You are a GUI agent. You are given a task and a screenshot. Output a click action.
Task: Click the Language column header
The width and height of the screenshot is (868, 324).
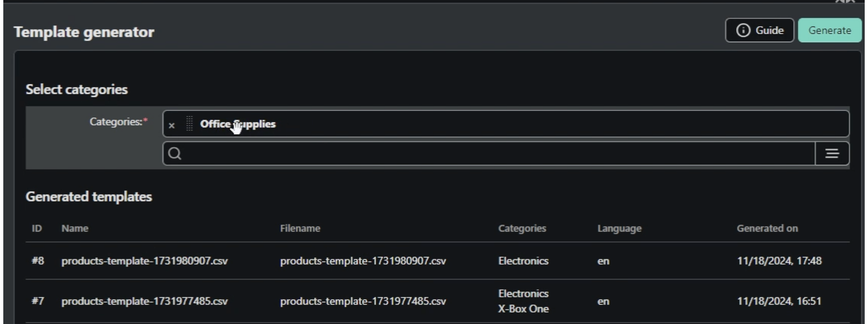point(619,228)
